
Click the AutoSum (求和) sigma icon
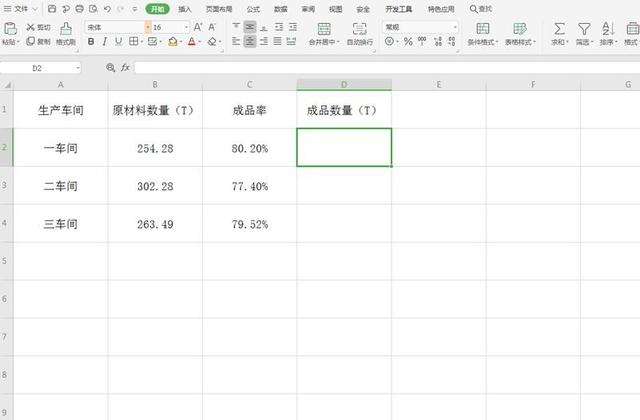[559, 29]
